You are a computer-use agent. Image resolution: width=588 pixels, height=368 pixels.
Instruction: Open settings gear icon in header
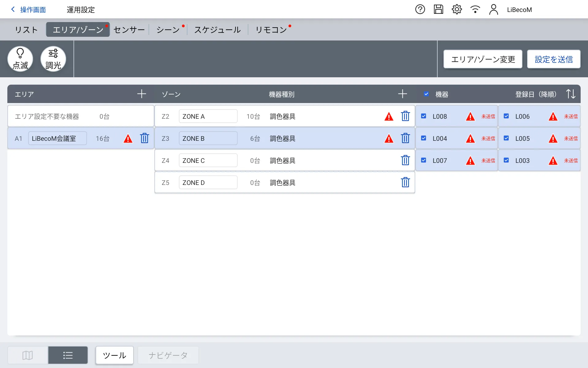click(457, 10)
